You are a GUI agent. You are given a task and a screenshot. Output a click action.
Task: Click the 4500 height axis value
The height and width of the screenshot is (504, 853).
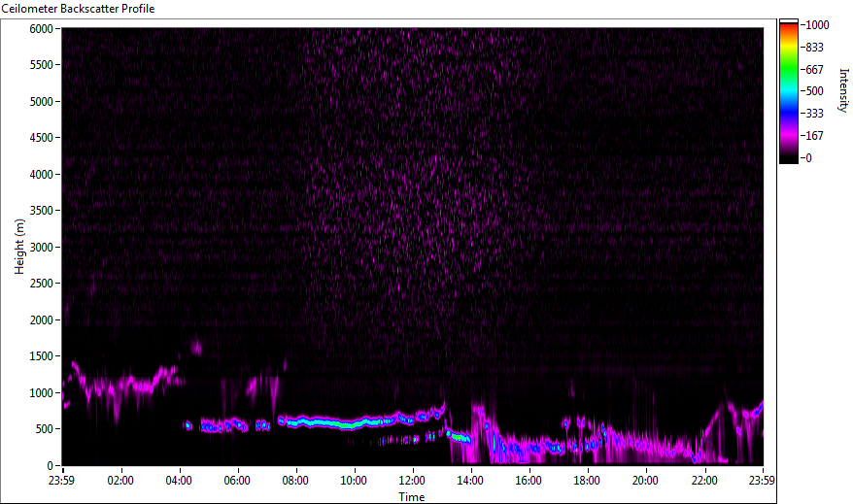(42, 138)
